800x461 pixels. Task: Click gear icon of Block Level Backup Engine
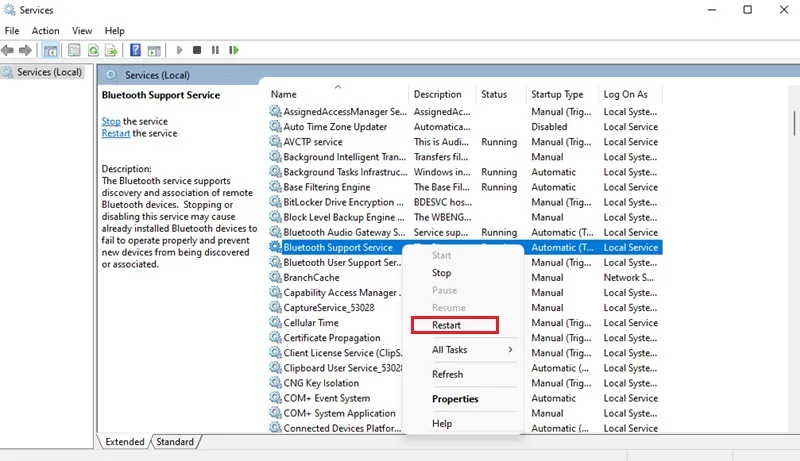[276, 217]
